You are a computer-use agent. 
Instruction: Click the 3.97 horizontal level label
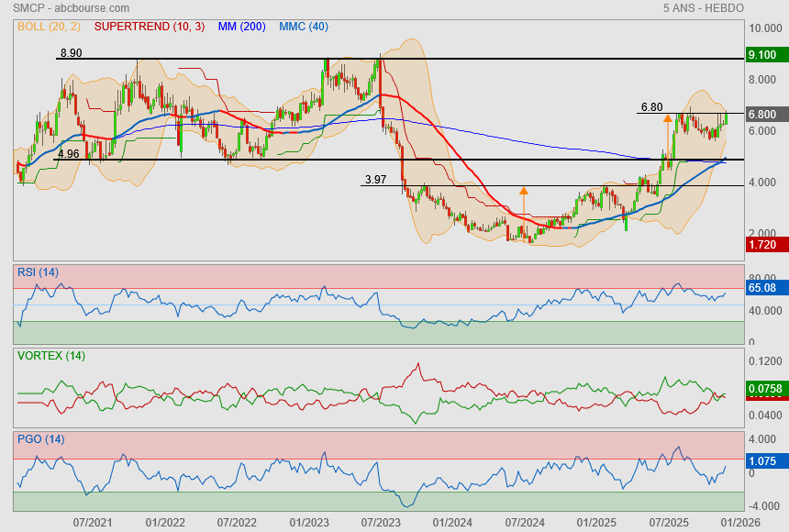point(375,180)
